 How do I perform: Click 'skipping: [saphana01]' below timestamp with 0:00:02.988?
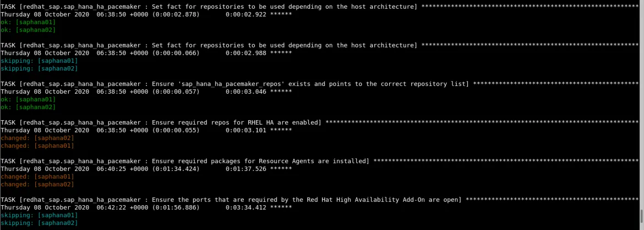click(x=39, y=61)
